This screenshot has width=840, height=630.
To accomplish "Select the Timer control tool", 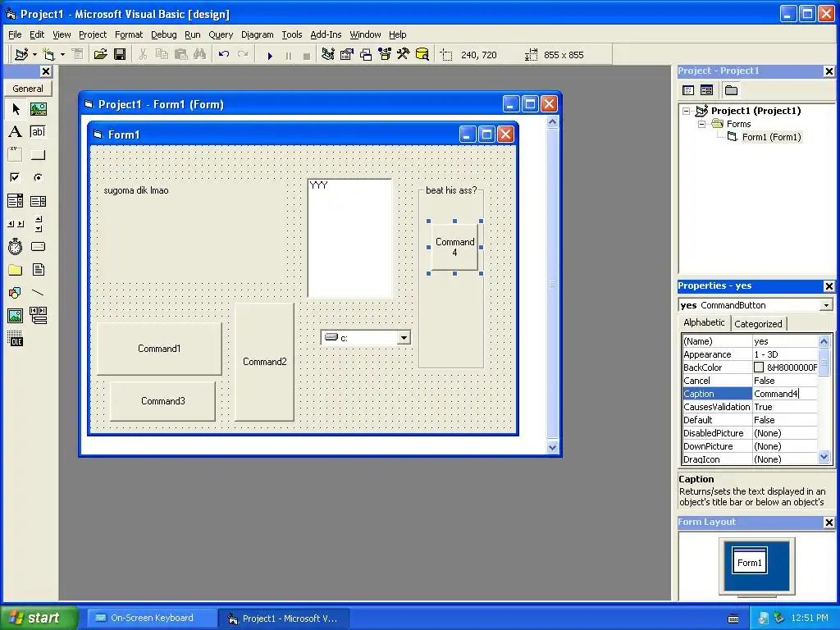I will tap(16, 246).
